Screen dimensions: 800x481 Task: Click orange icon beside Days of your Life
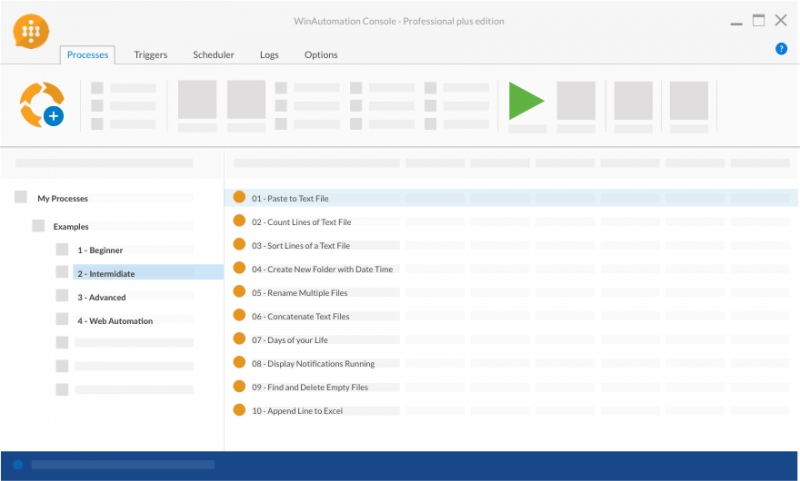239,339
